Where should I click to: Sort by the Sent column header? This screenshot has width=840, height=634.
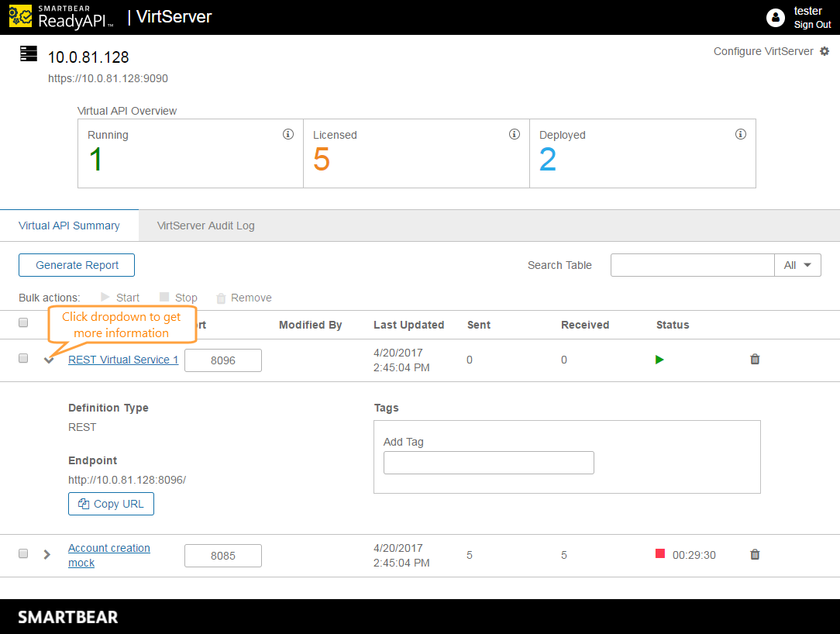pos(478,325)
